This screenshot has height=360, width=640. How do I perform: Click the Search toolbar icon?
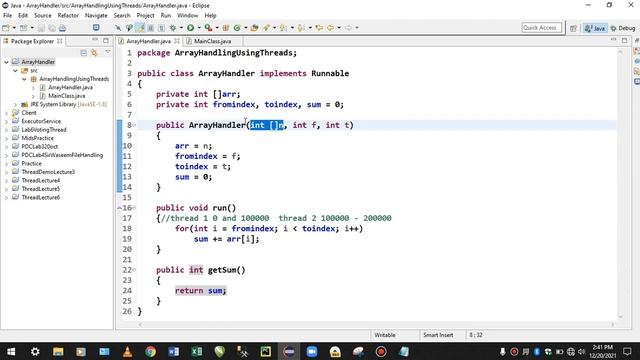(x=267, y=28)
